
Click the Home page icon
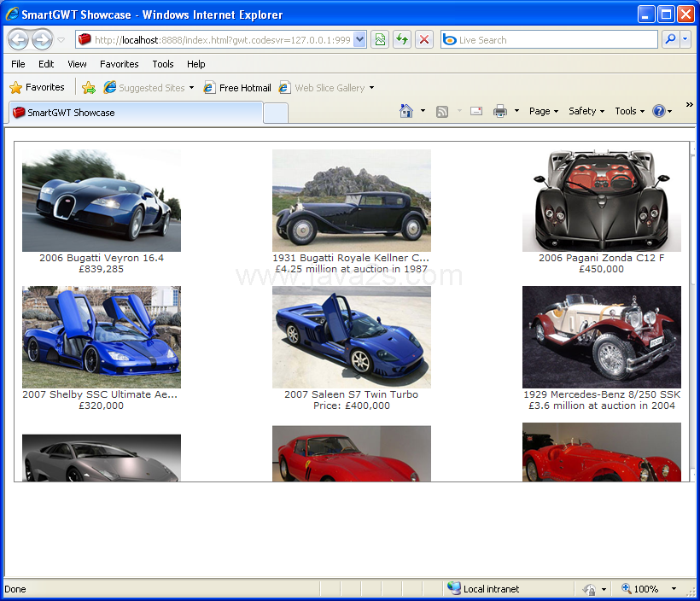(405, 111)
